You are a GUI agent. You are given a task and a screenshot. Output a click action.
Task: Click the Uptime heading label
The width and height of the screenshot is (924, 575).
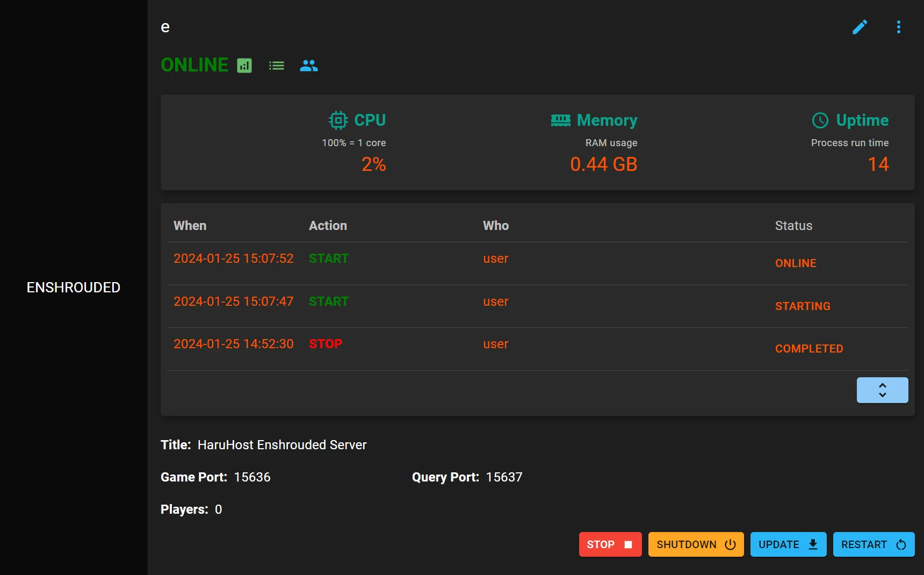pyautogui.click(x=862, y=120)
